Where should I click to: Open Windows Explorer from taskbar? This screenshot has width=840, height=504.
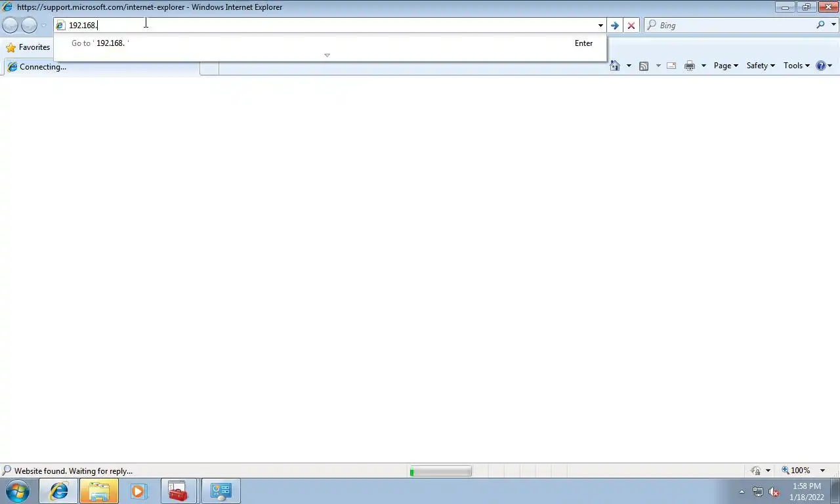coord(99,491)
